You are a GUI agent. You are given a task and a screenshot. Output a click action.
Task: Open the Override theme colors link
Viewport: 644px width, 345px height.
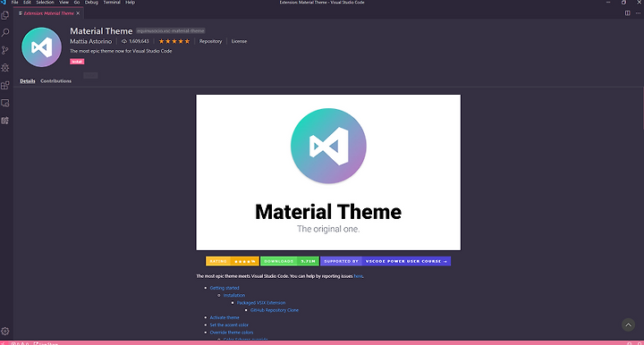[x=232, y=332]
